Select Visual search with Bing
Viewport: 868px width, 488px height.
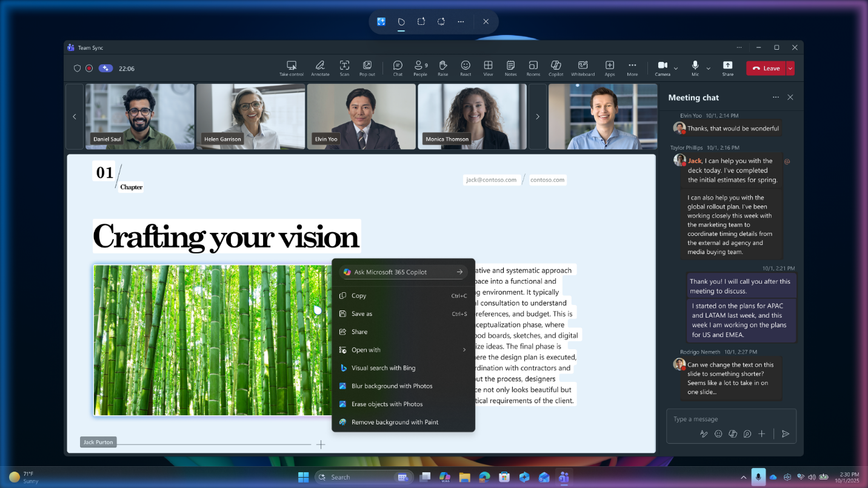point(404,368)
